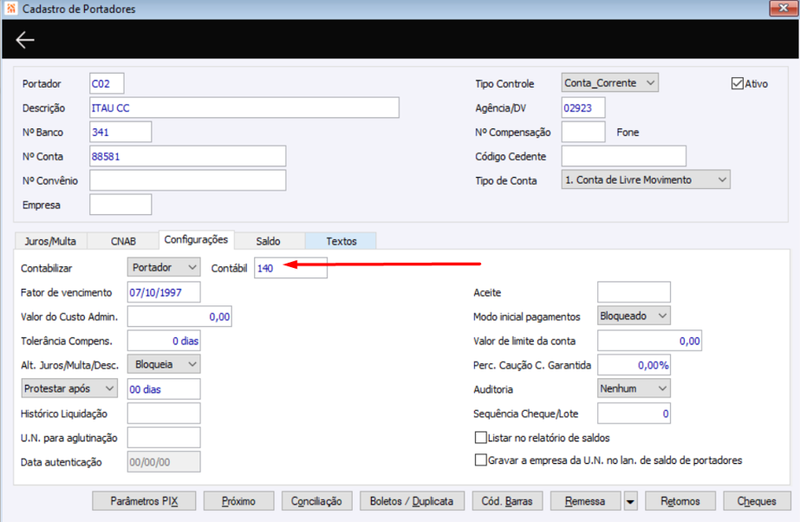
Task: Click the Fator de vencimento date field
Action: 164,292
